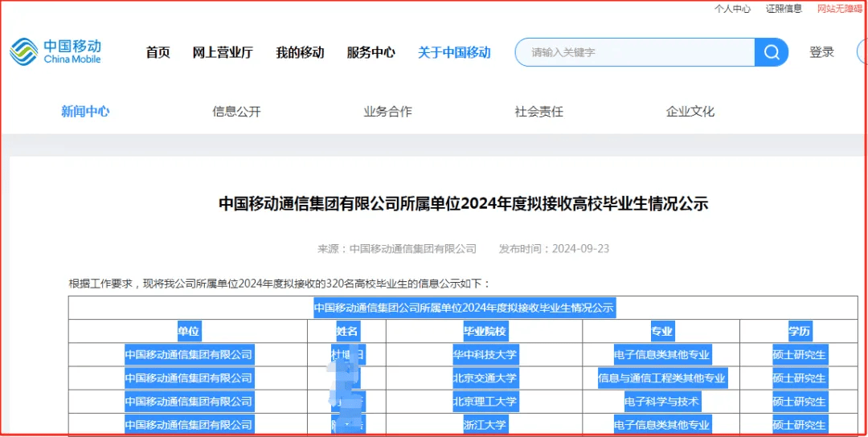
Task: Click the 华中科技大学 cell
Action: (485, 354)
